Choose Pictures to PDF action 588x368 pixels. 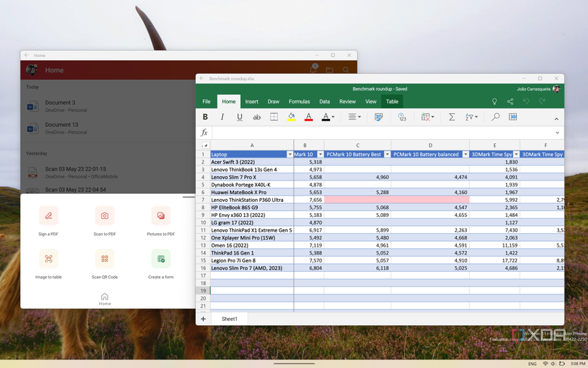coord(161,221)
